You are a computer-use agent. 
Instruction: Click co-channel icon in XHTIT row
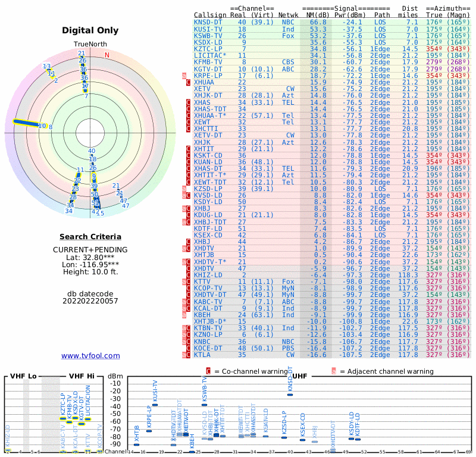[x=188, y=149]
